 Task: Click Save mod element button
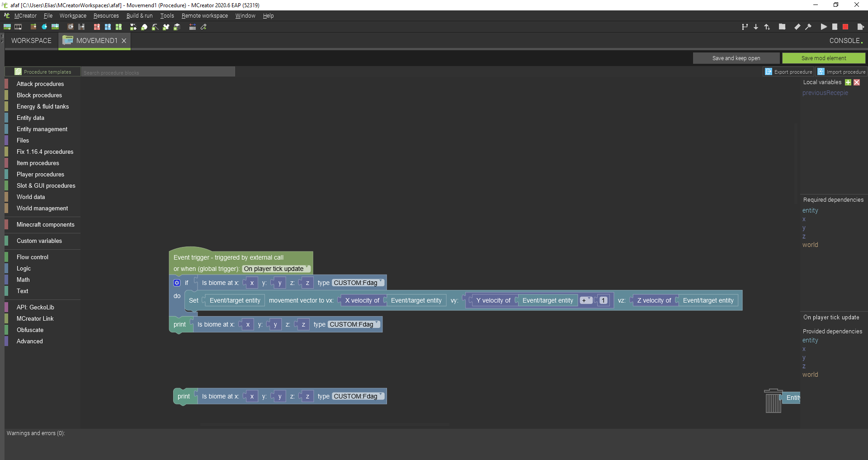824,58
